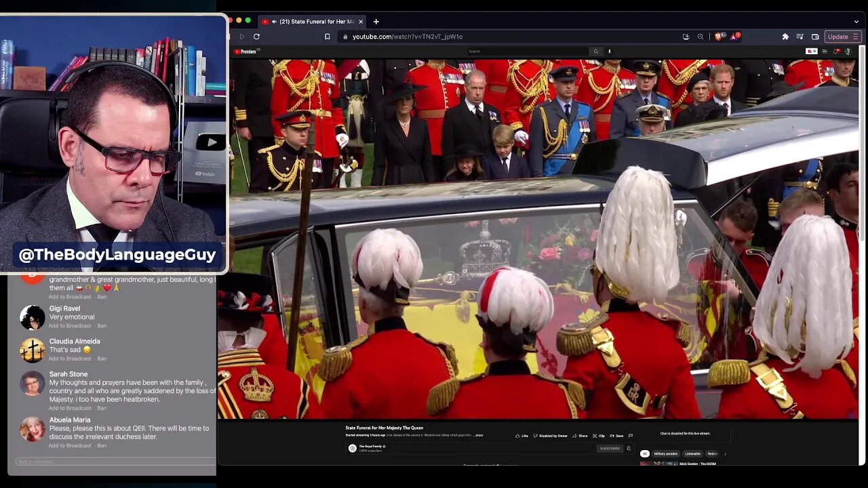Viewport: 868px width, 488px height.
Task: Share the video
Action: click(x=580, y=436)
